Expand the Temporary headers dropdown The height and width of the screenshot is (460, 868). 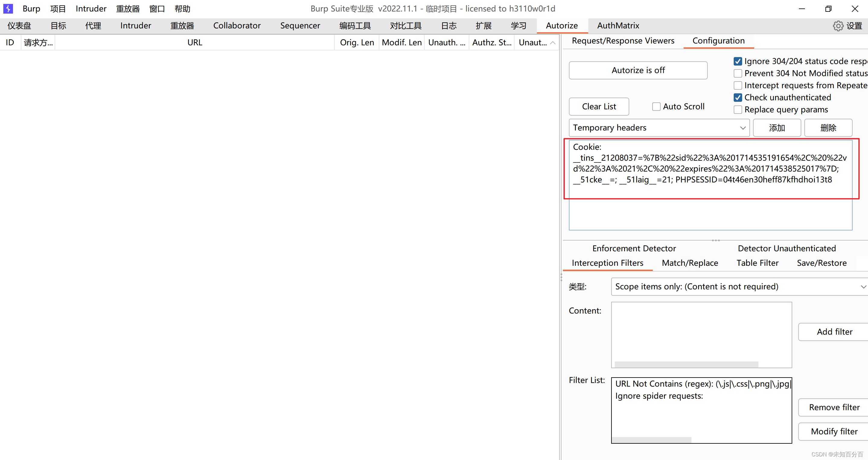[x=742, y=128]
